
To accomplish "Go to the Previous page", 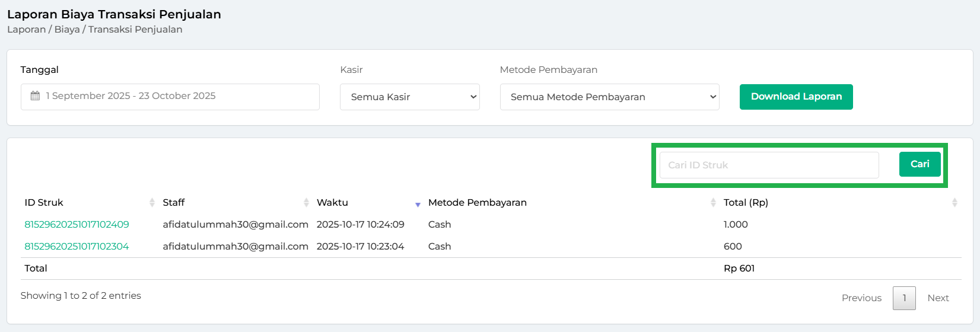I will click(x=861, y=298).
